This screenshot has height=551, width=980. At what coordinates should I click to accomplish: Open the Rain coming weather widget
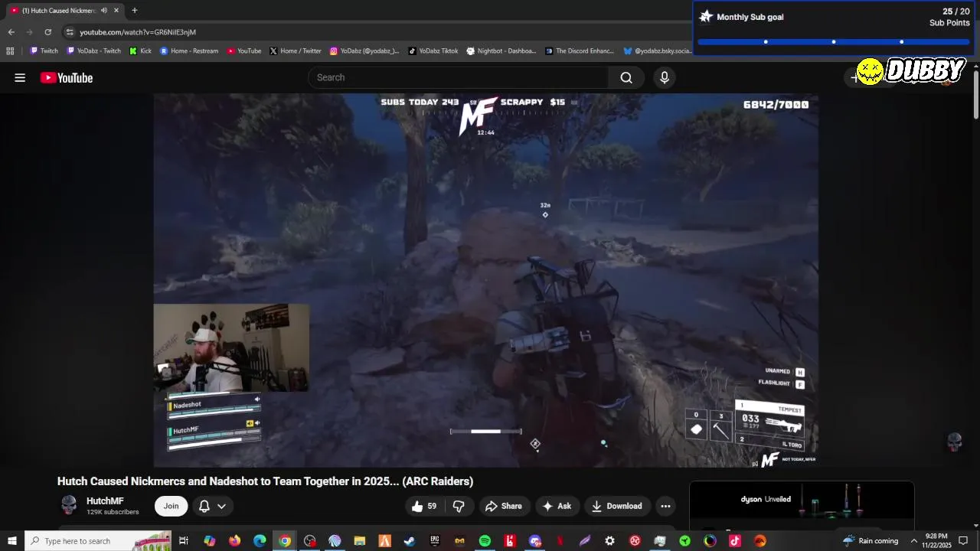pos(871,541)
